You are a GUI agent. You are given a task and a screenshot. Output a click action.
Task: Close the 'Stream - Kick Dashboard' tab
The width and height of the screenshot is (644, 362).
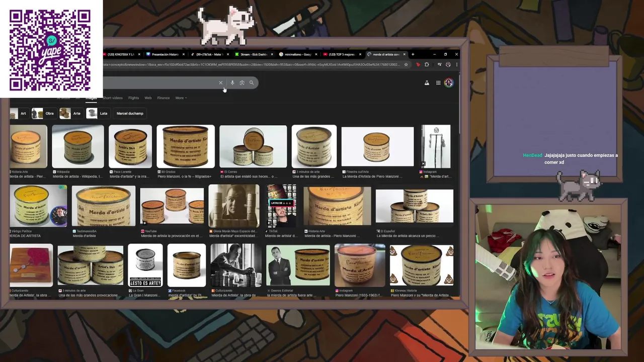click(x=272, y=54)
